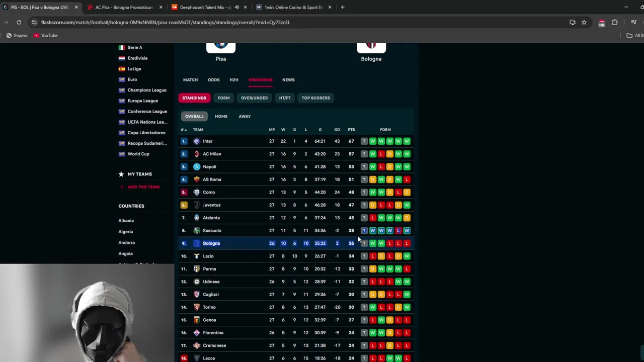Click the Udinese club crest icon
This screenshot has height=362, width=644.
click(x=197, y=282)
